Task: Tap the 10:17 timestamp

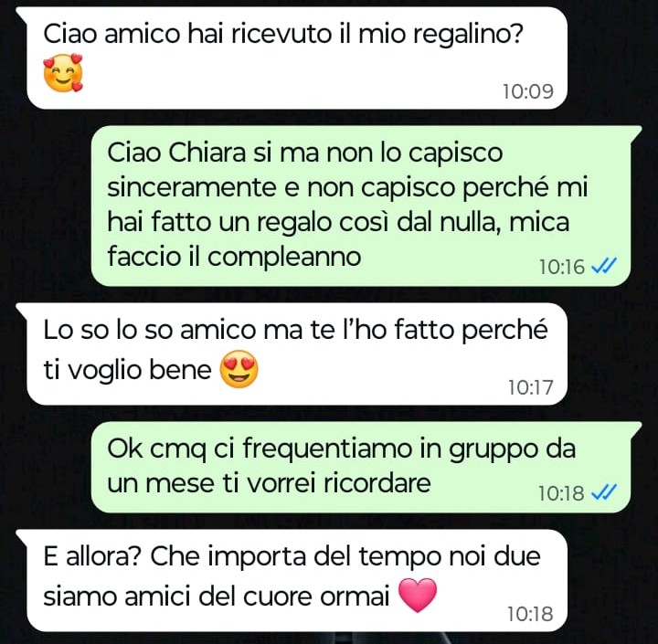Action: pyautogui.click(x=530, y=387)
